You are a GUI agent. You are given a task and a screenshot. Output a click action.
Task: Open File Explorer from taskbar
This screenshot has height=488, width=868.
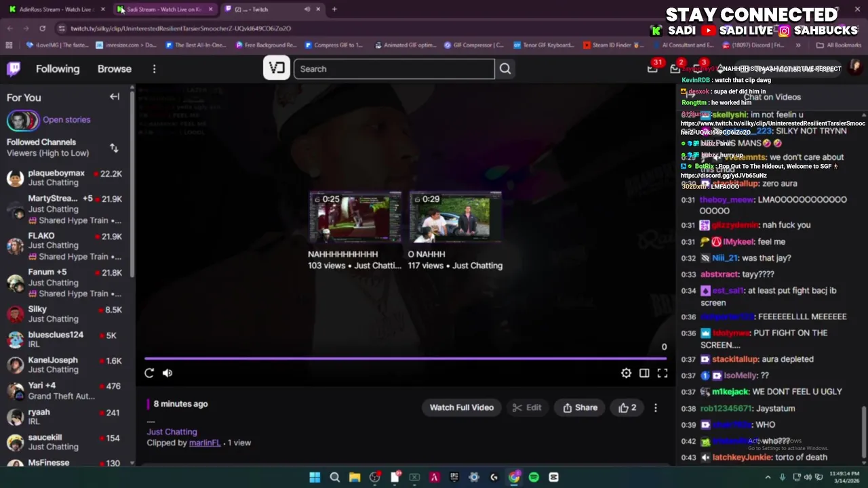[354, 477]
